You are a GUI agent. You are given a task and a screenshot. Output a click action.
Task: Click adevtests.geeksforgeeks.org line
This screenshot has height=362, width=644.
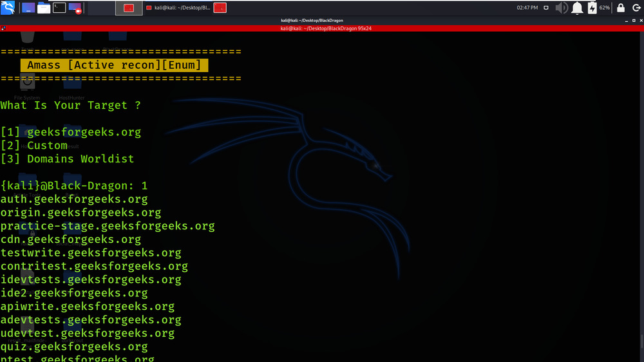91,319
